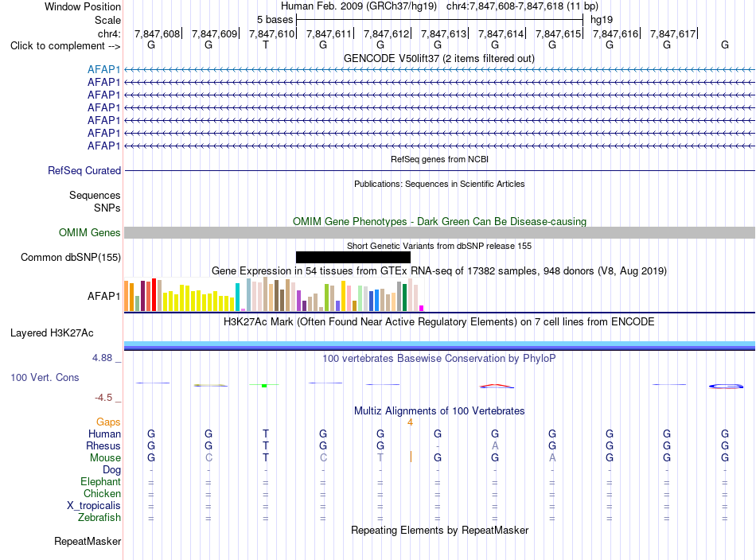Open "Short Genetic Variants from dbSNP release 155" title
The width and height of the screenshot is (756, 560).
[x=439, y=246]
